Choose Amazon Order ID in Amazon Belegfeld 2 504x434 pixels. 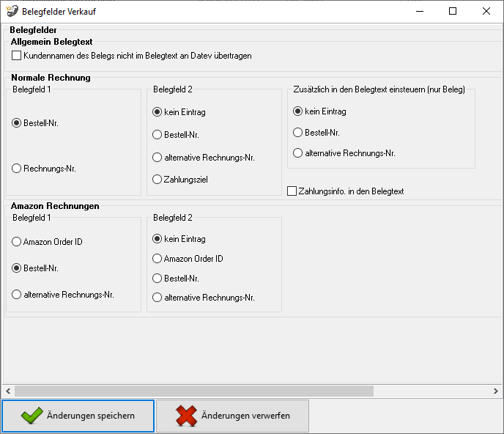157,259
